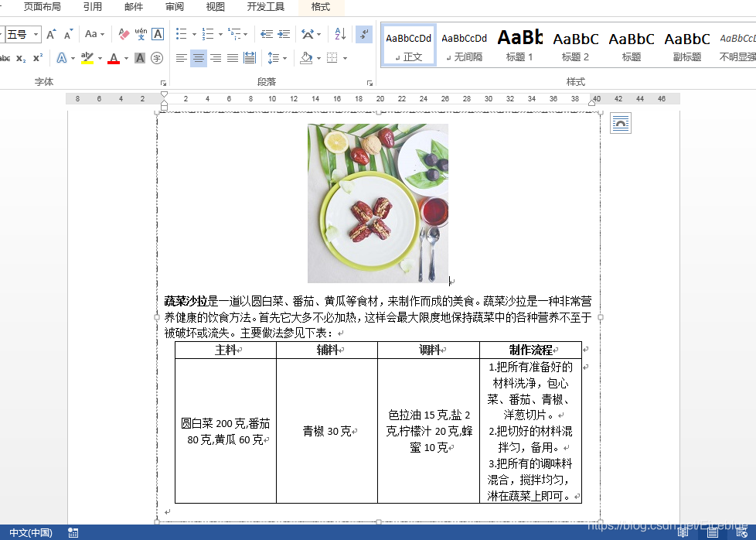The width and height of the screenshot is (756, 540).
Task: Click the Shrink Font icon
Action: (69, 34)
